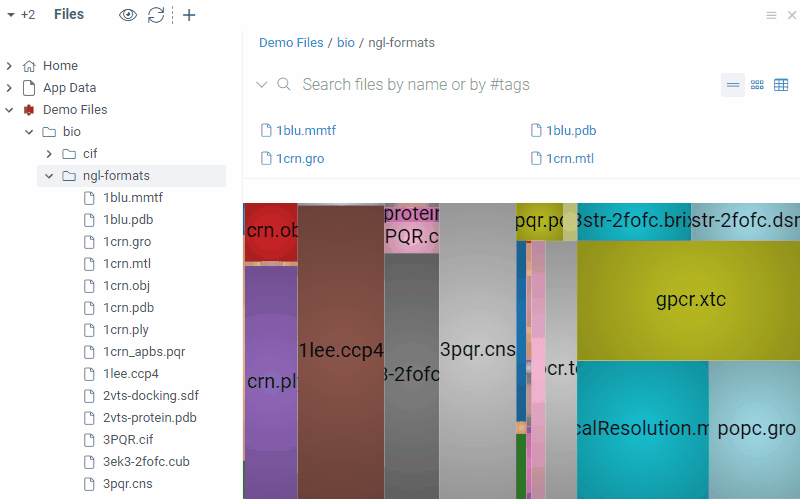Click the 3pqr.cns treemap block
800x500 pixels.
[x=478, y=350]
